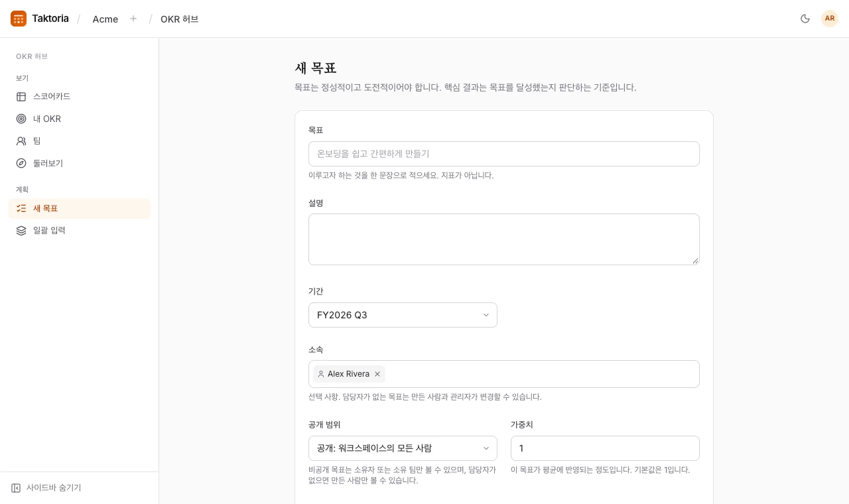This screenshot has height=504, width=849.
Task: Click person icon in Alex Rivera chip
Action: point(321,374)
